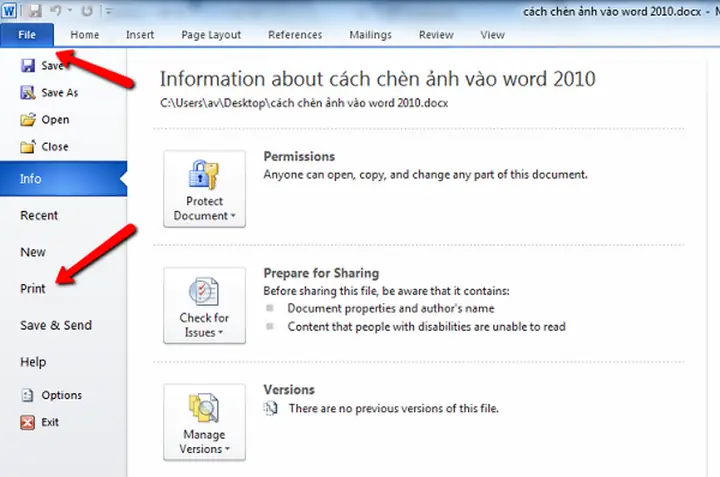720x477 pixels.
Task: Expand the Protect Document dropdown arrow
Action: (x=233, y=216)
